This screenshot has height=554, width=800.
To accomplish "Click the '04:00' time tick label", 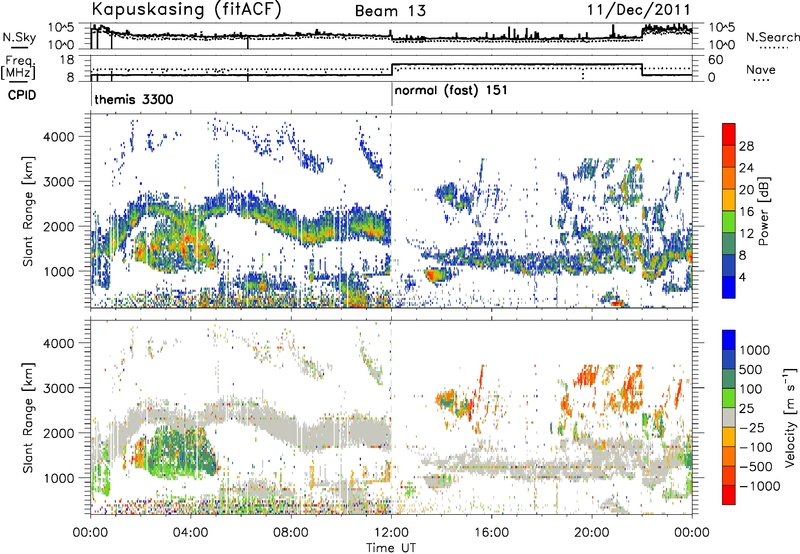I will coord(191,533).
